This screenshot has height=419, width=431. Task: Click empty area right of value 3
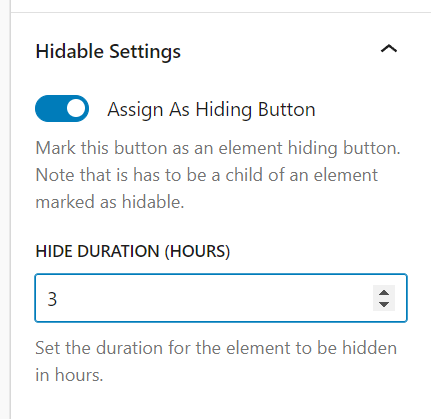tap(213, 298)
